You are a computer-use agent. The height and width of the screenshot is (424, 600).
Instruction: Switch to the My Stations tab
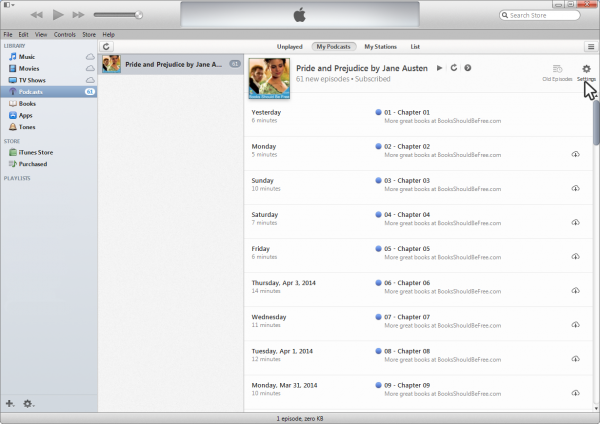[x=380, y=47]
